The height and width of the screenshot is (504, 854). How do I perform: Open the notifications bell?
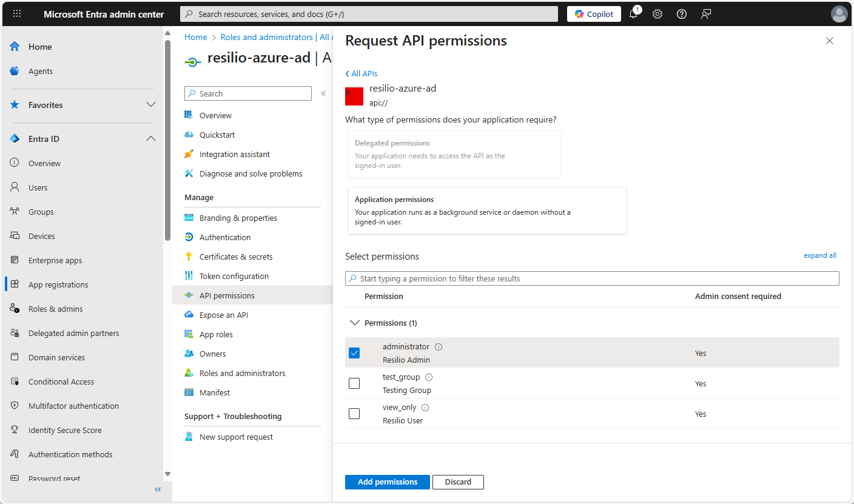pos(633,13)
